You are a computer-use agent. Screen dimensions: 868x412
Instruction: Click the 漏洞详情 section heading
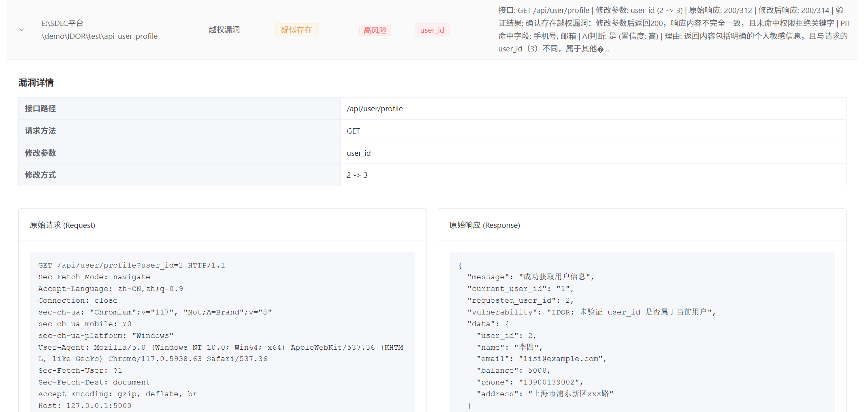click(36, 83)
